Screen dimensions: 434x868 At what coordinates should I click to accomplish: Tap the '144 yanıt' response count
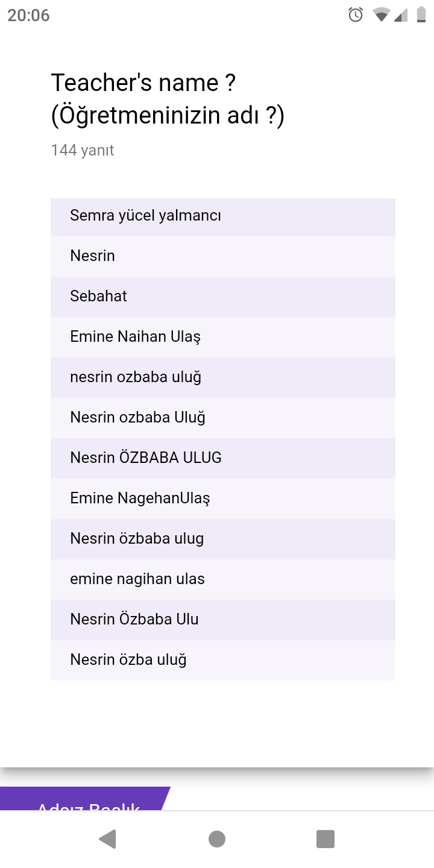83,150
